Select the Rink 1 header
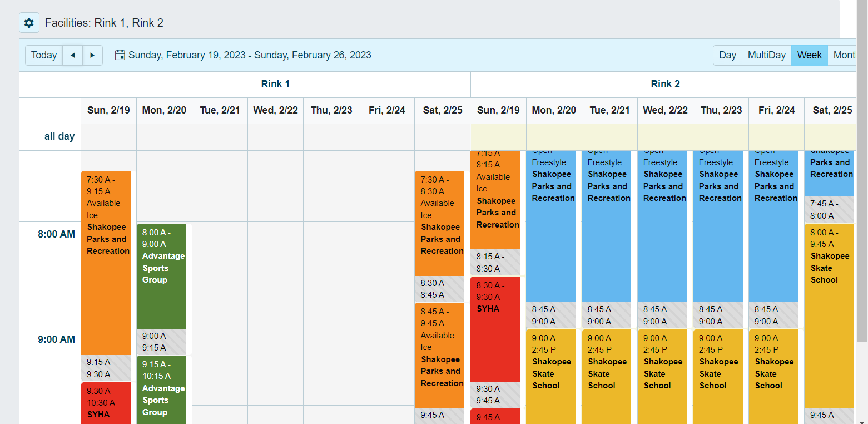The width and height of the screenshot is (868, 424). 275,84
